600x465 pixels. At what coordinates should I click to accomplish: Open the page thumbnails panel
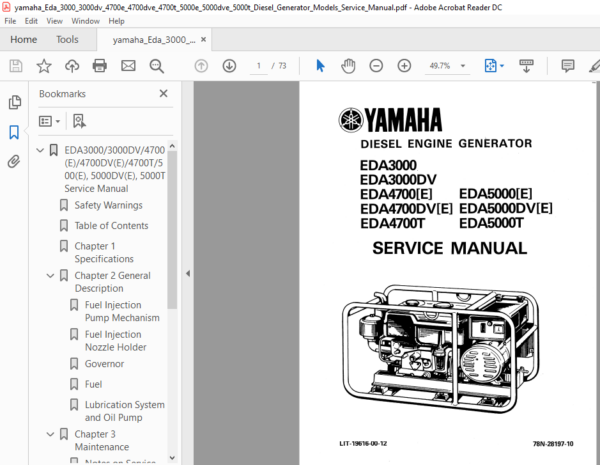click(15, 102)
